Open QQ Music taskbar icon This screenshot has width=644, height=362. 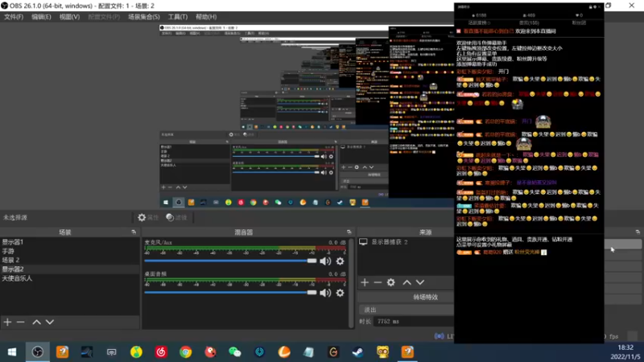(136, 352)
